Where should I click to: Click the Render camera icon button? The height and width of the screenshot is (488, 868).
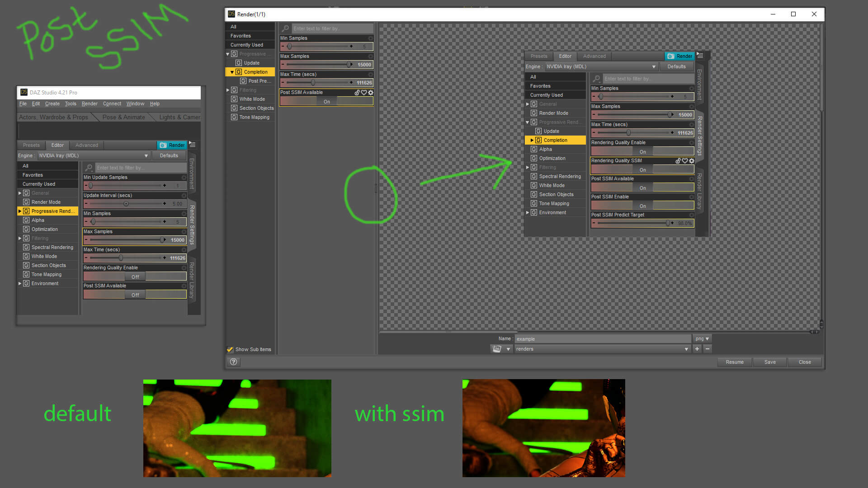[x=172, y=145]
